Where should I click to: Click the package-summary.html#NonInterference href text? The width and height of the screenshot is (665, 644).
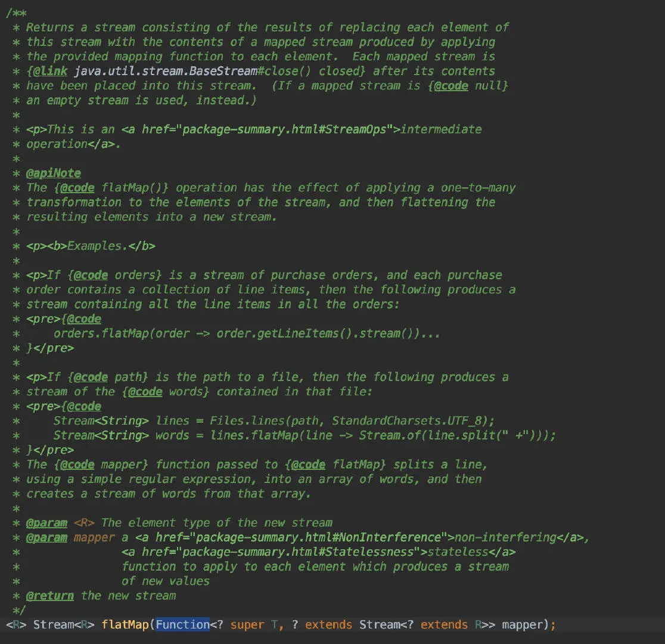pos(318,537)
